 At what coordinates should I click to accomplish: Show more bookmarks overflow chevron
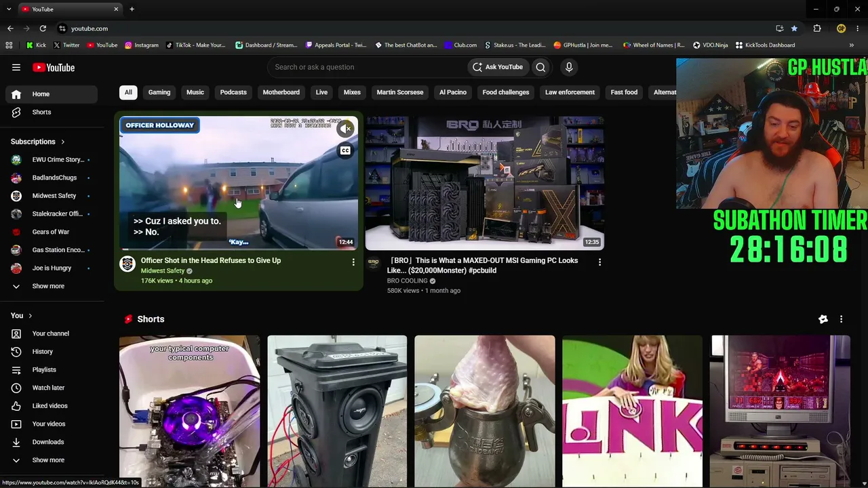tap(851, 45)
